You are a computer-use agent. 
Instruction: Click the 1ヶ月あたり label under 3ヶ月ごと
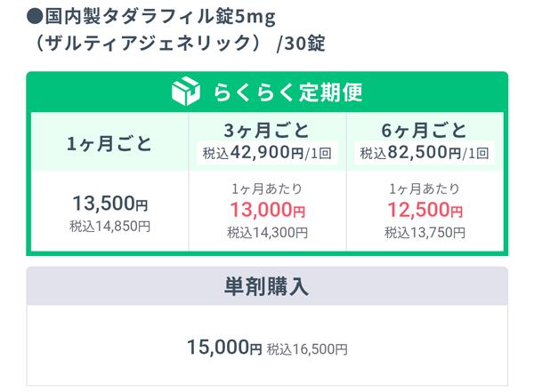pos(267,188)
